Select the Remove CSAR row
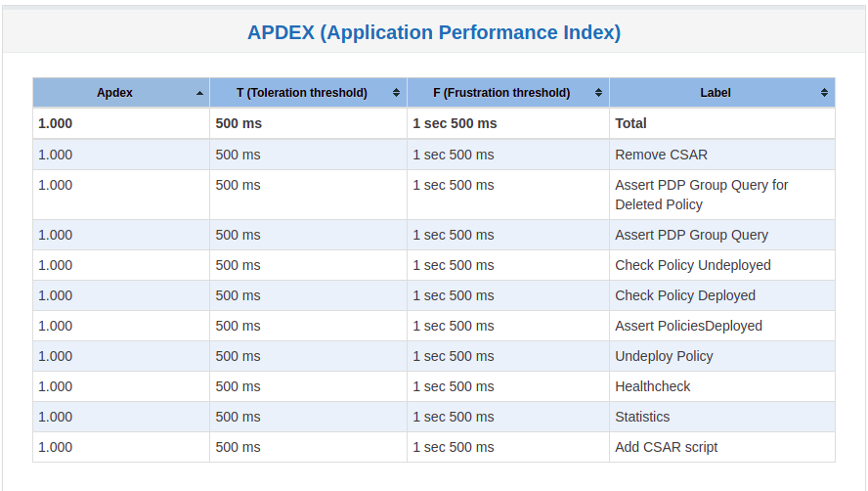This screenshot has width=868, height=491. pyautogui.click(x=434, y=155)
